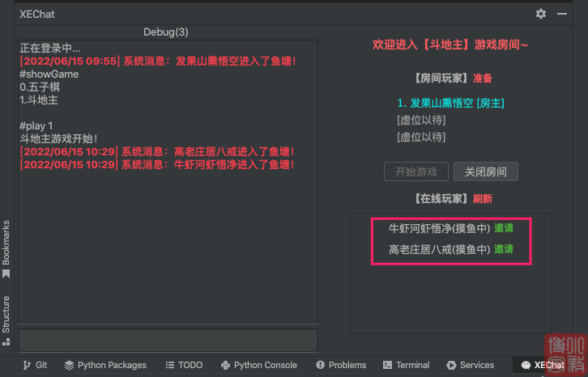
Task: Click the 【在线玩家】 label
Action: [x=441, y=199]
